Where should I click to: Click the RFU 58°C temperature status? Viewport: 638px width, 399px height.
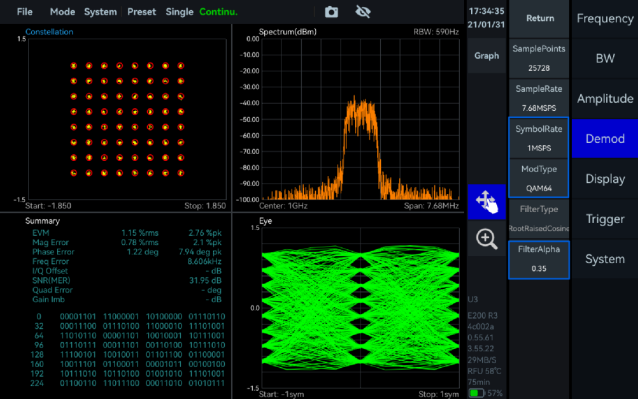pyautogui.click(x=484, y=371)
